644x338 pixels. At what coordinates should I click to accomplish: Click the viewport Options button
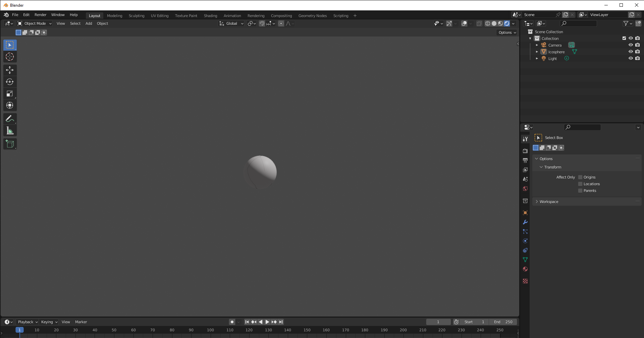(x=507, y=32)
